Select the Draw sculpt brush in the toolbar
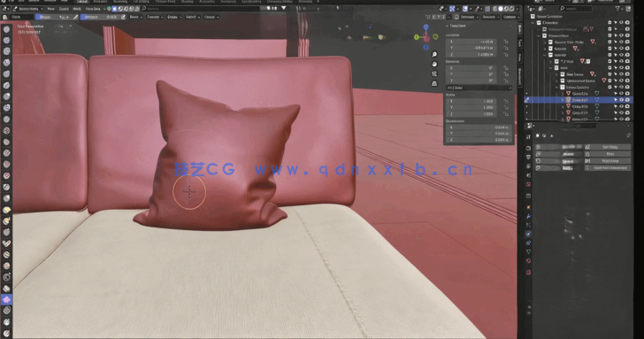This screenshot has height=339, width=644. click(6, 29)
